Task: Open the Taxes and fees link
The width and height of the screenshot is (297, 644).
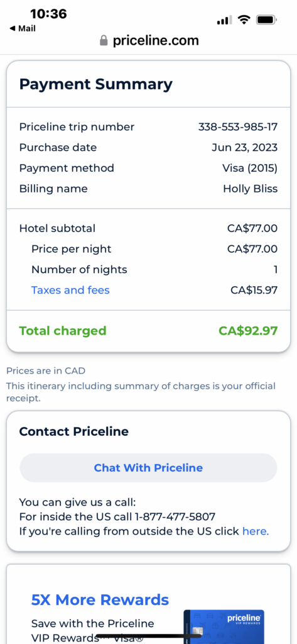Action: [70, 291]
